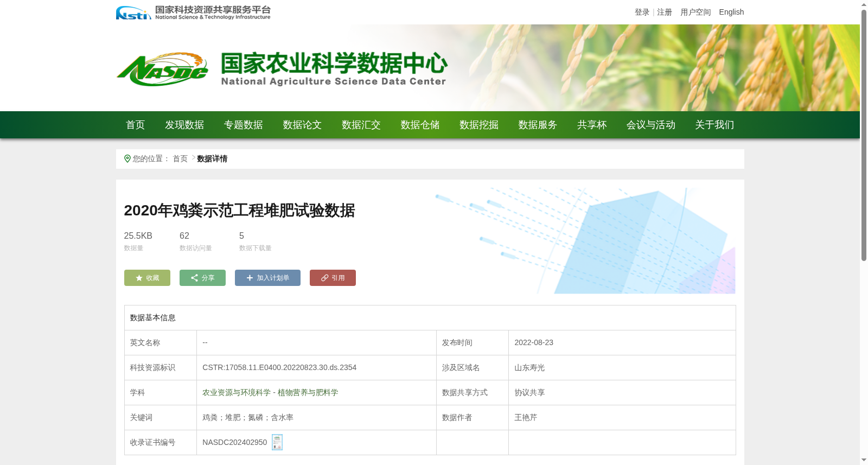Open the 专题数据 menu item

[244, 125]
